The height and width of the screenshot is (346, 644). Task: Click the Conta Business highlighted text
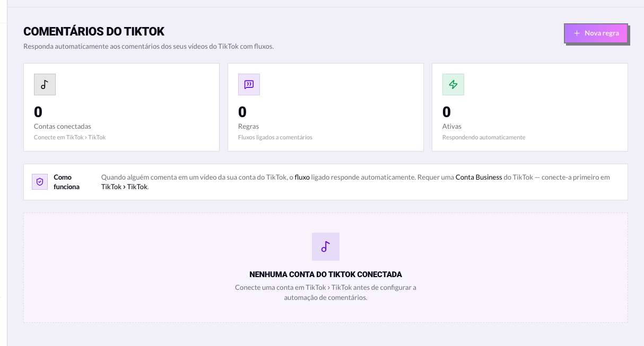[x=479, y=177]
